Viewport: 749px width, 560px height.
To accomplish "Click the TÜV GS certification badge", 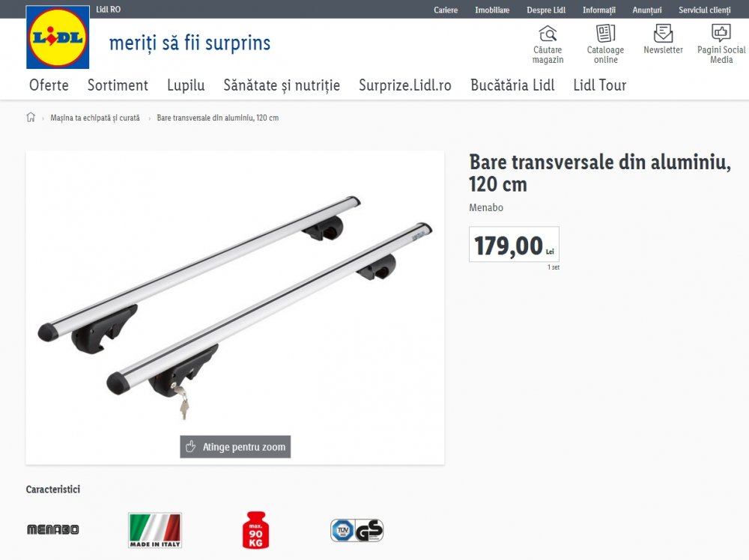I will (x=357, y=530).
